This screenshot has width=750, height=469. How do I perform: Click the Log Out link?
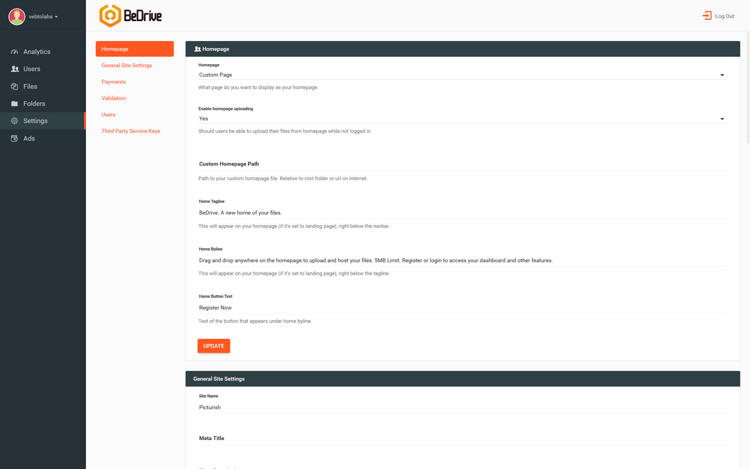[718, 16]
